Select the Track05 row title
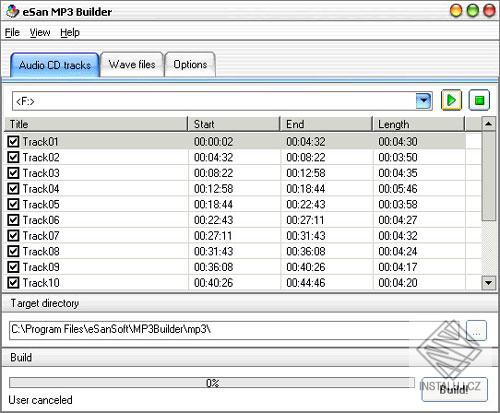The height and width of the screenshot is (413, 500). point(41,204)
